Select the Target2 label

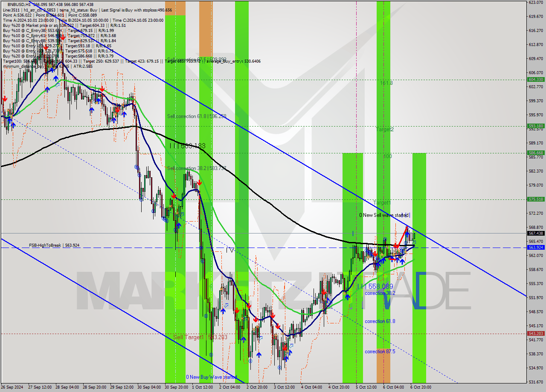point(384,129)
